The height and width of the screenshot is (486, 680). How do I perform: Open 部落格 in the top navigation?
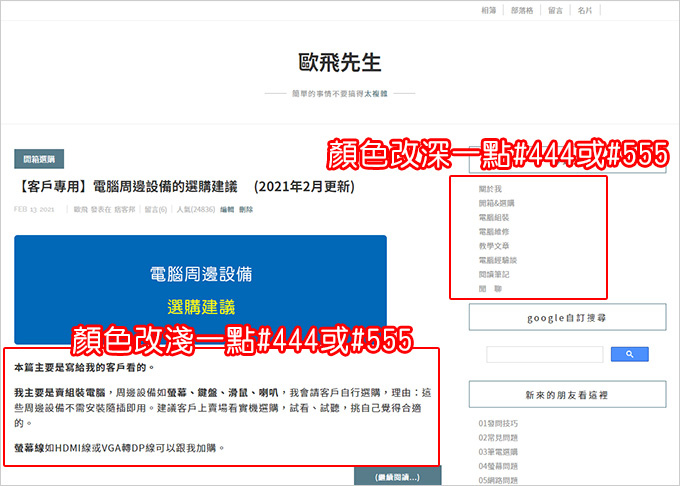click(522, 10)
